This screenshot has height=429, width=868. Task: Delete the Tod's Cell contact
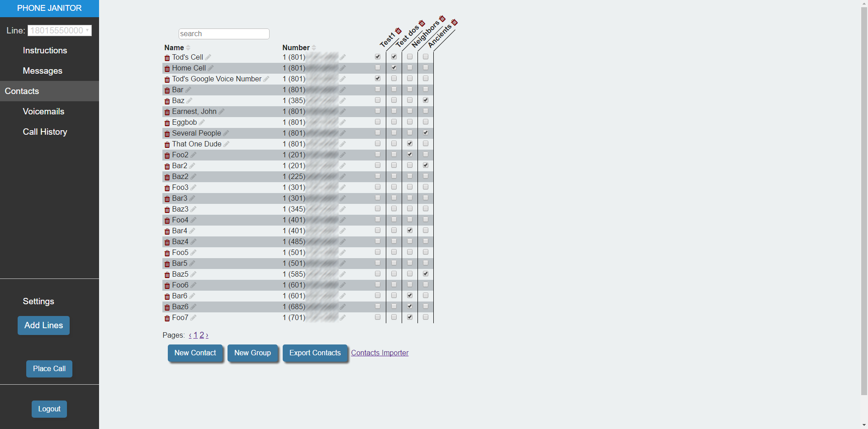click(167, 58)
